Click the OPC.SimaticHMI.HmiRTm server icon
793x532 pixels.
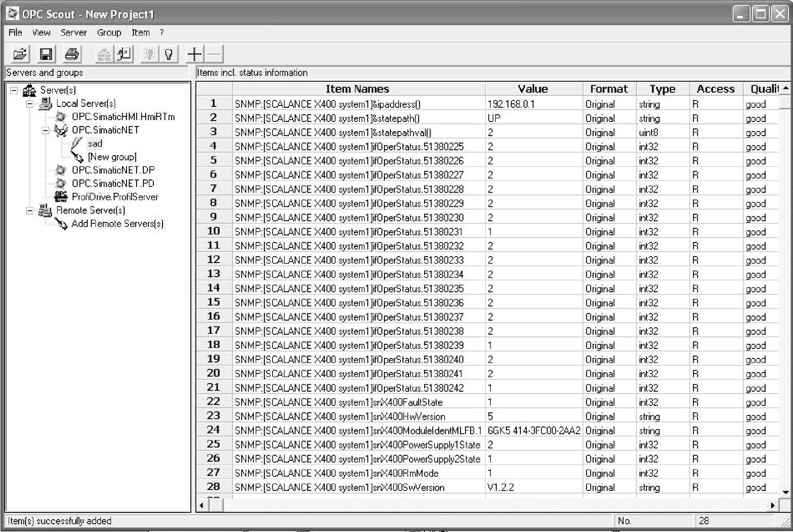pos(61,117)
